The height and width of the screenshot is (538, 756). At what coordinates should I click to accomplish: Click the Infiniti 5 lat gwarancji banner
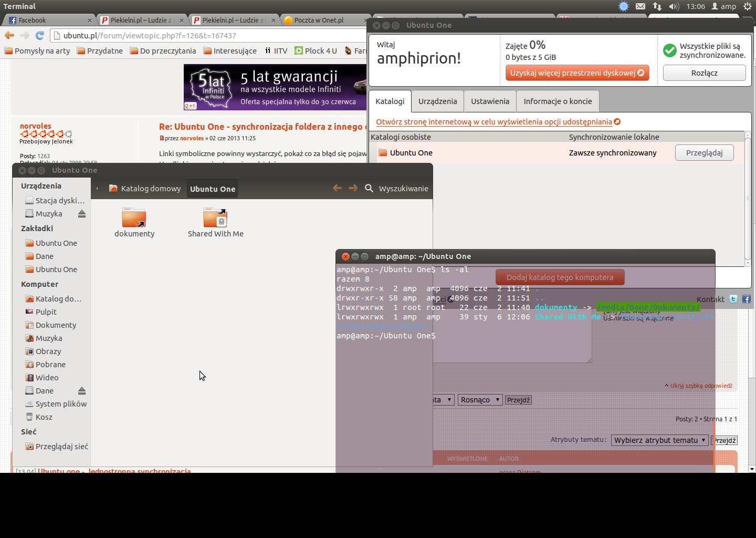coord(275,87)
